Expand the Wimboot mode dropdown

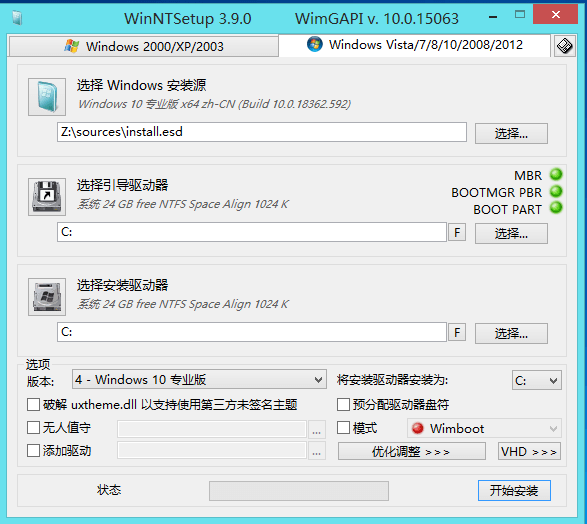click(484, 428)
